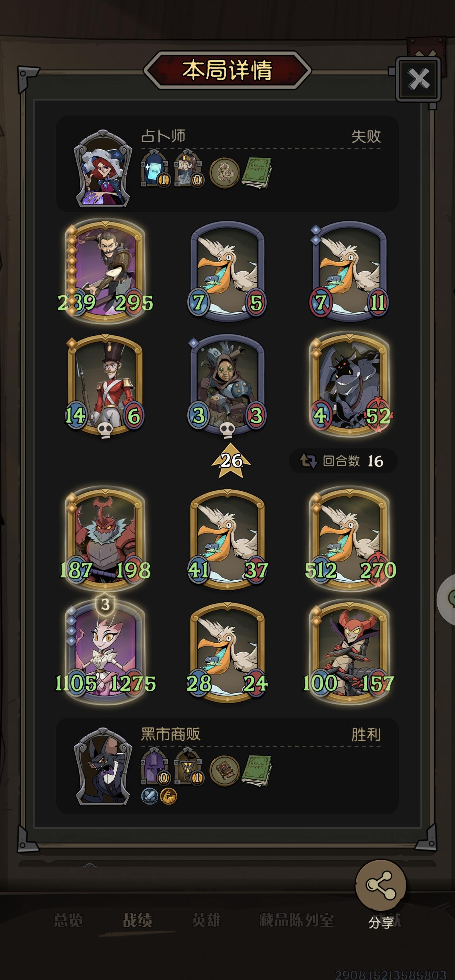Viewport: 455px width, 980px height.
Task: Select the black market merchant portrait
Action: coord(103,766)
